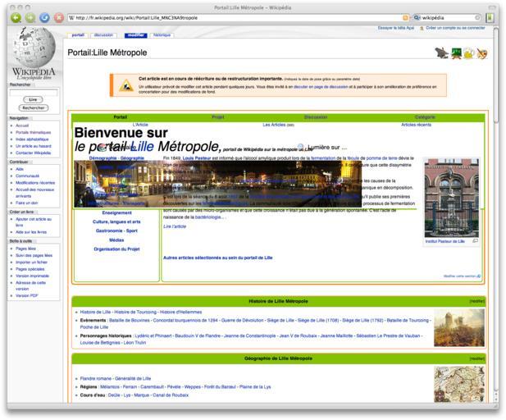Click the browser back arrow button
This screenshot has height=420, width=506.
(x=15, y=17)
